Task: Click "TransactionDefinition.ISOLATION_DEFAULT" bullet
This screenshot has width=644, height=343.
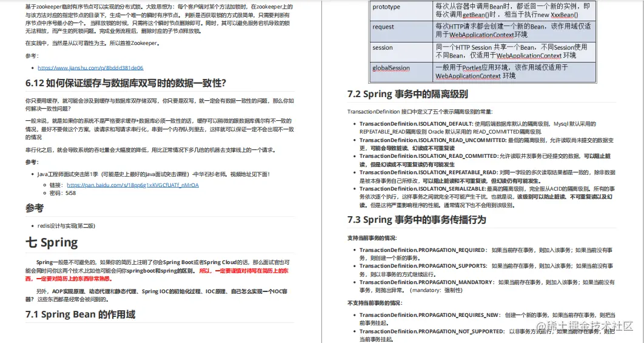Action: (x=477, y=128)
